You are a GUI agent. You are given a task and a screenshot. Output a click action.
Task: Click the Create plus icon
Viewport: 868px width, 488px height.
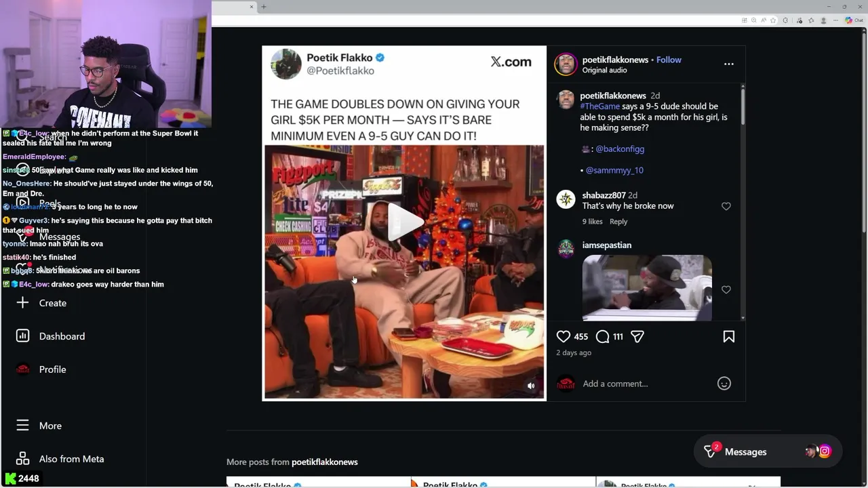[22, 302]
